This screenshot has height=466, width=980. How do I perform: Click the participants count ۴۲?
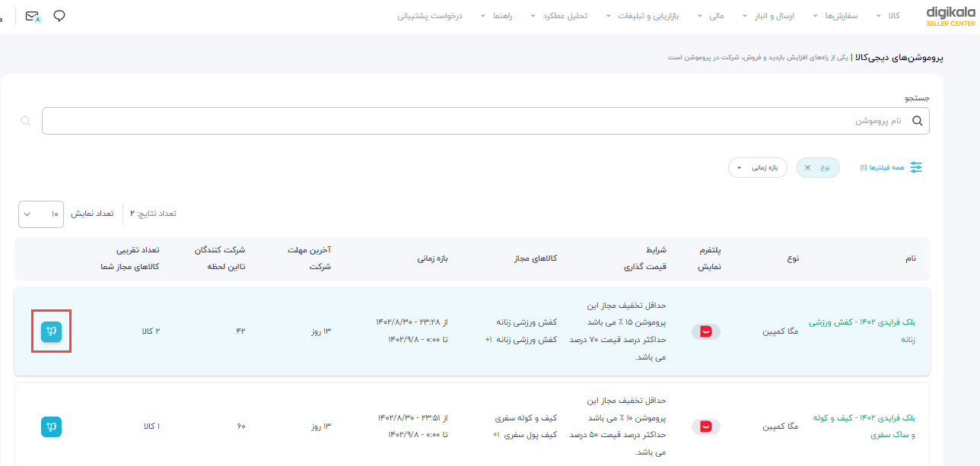tap(240, 331)
